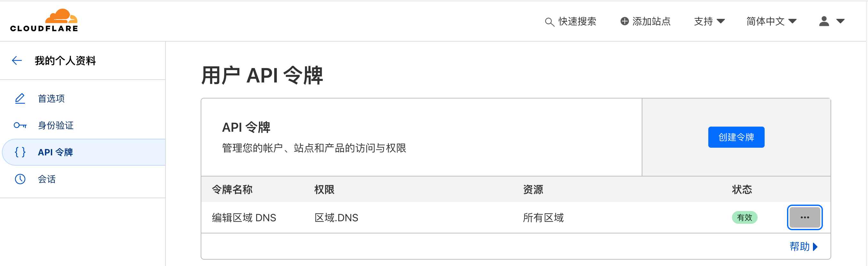Viewport: 868px width, 266px height.
Task: Click the pencil icon for 首选项
Action: coord(20,99)
